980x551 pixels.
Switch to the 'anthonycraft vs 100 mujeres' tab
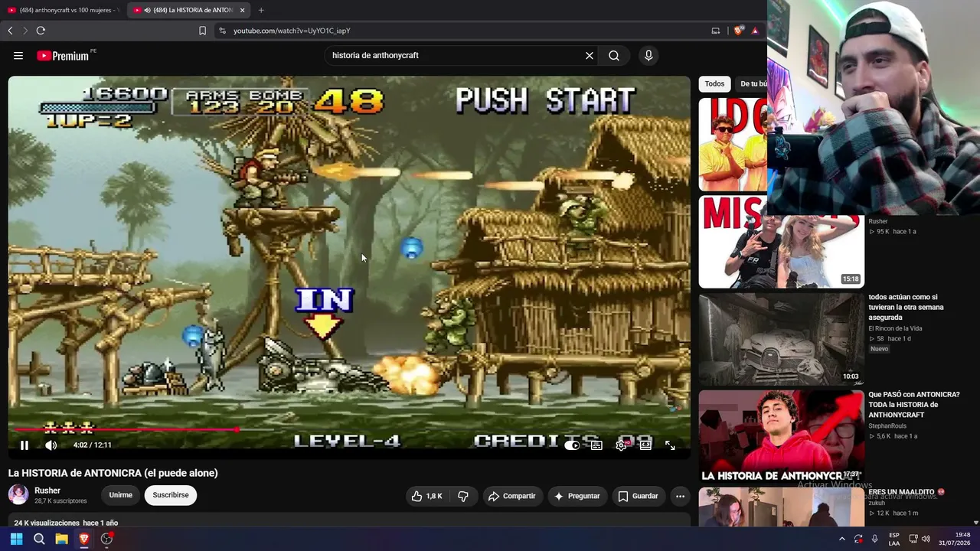tap(64, 10)
